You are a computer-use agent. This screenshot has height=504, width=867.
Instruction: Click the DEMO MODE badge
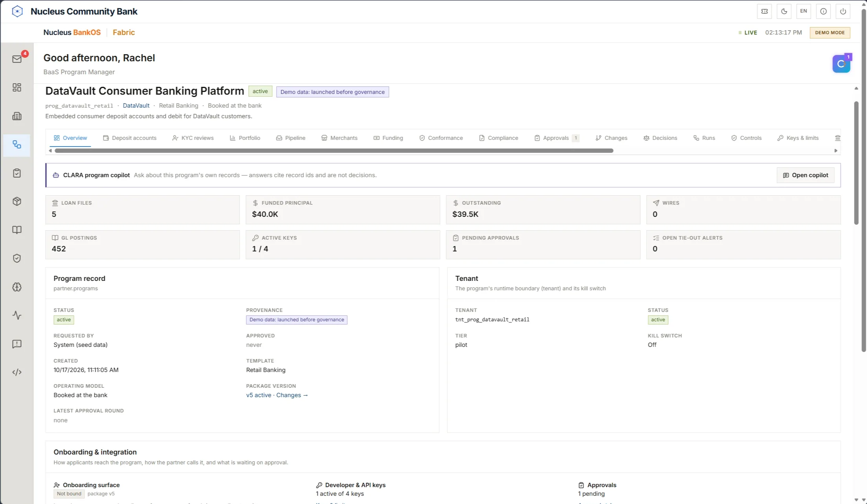click(830, 33)
